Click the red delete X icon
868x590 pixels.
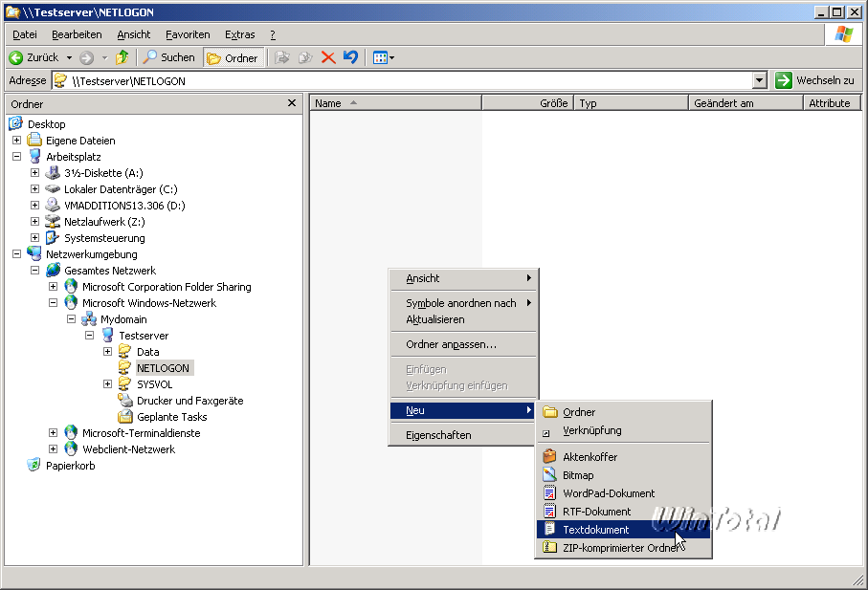[x=328, y=57]
